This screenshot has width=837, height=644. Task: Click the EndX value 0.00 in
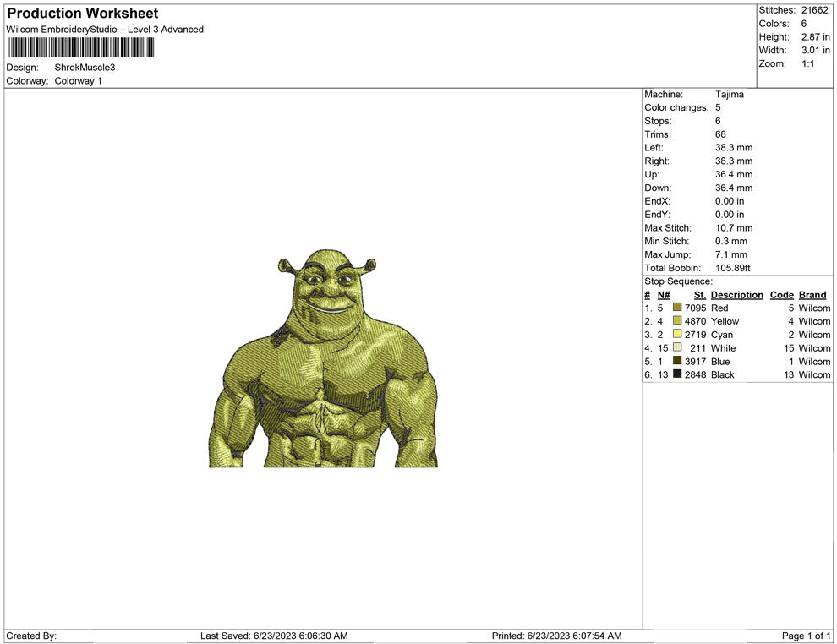[730, 200]
